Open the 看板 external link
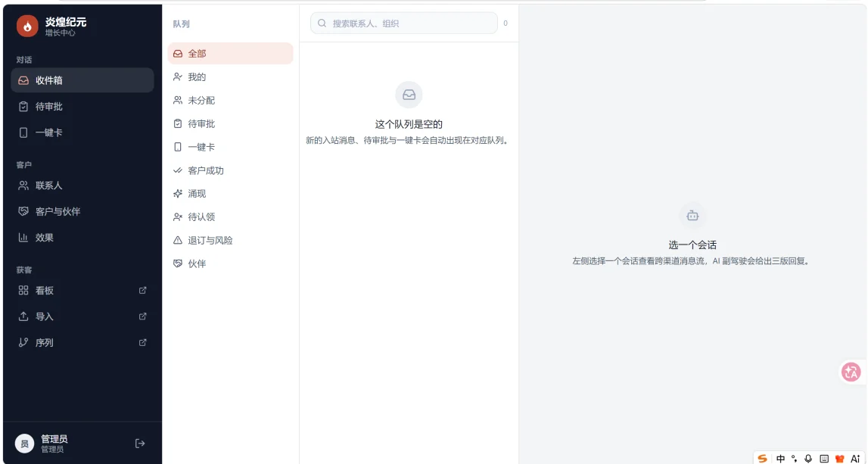 click(82, 290)
